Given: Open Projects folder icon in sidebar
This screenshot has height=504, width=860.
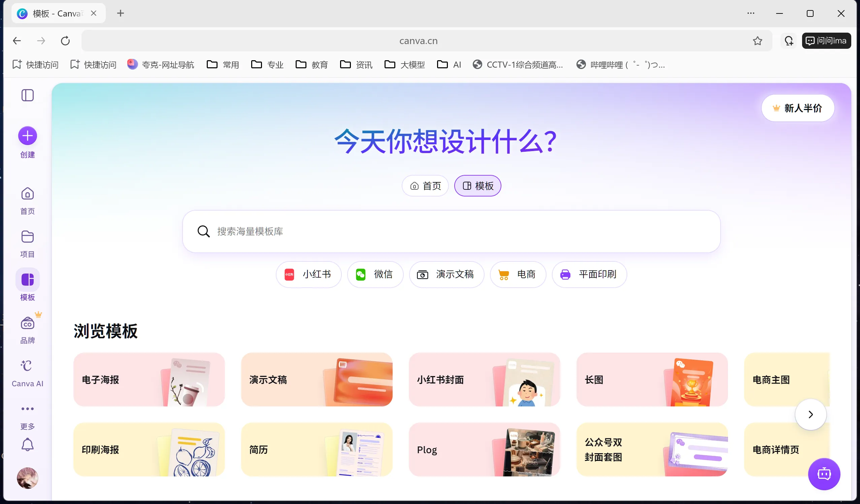Looking at the screenshot, I should point(27,237).
